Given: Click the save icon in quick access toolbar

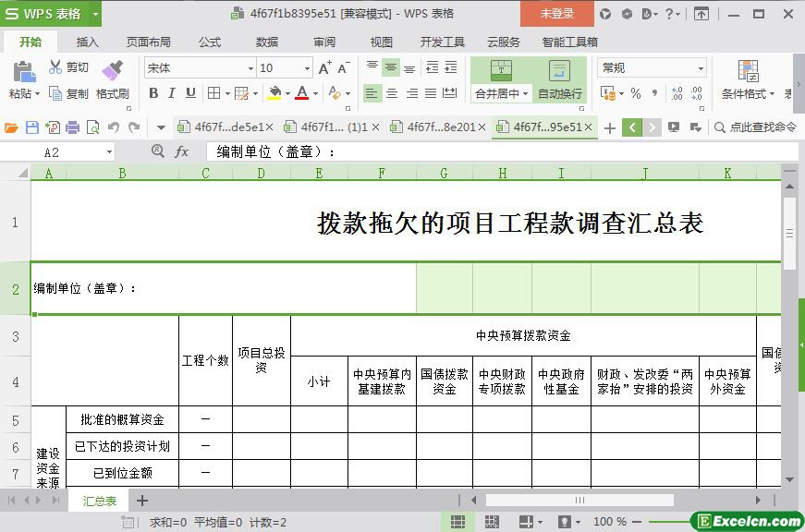Looking at the screenshot, I should 32,127.
